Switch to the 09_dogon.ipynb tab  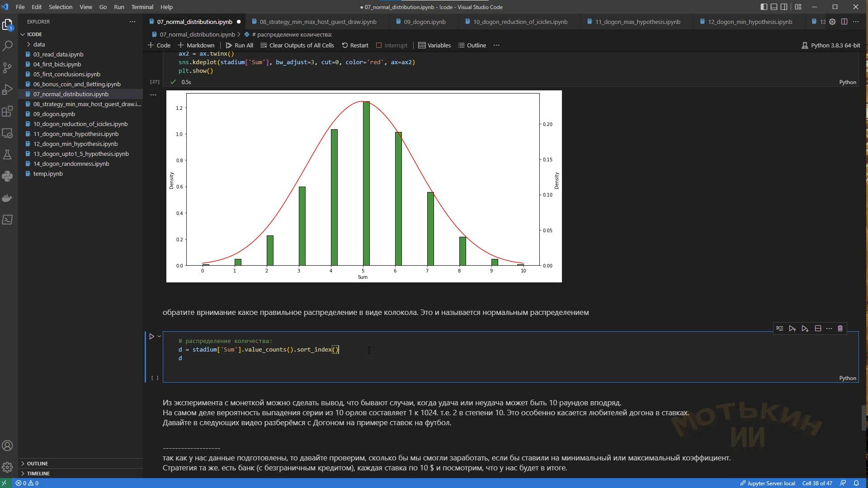(424, 22)
